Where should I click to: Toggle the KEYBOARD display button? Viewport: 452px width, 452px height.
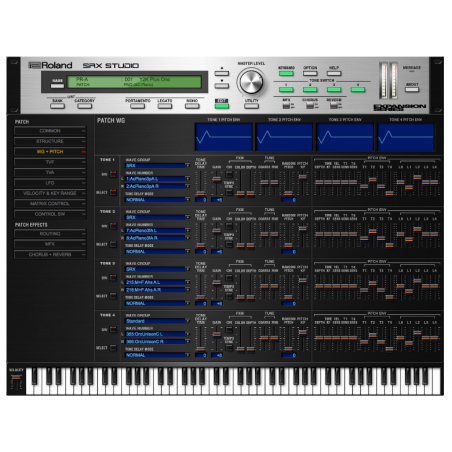[x=286, y=73]
